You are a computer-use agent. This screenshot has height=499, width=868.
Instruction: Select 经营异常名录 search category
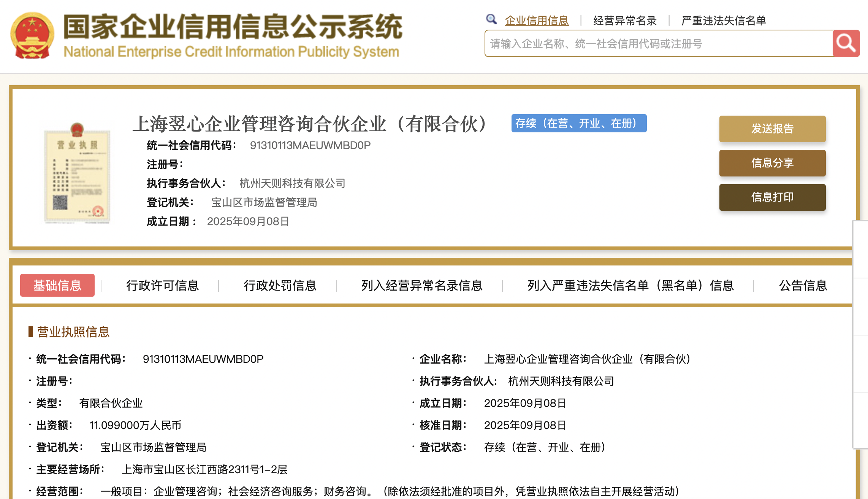[x=625, y=21]
